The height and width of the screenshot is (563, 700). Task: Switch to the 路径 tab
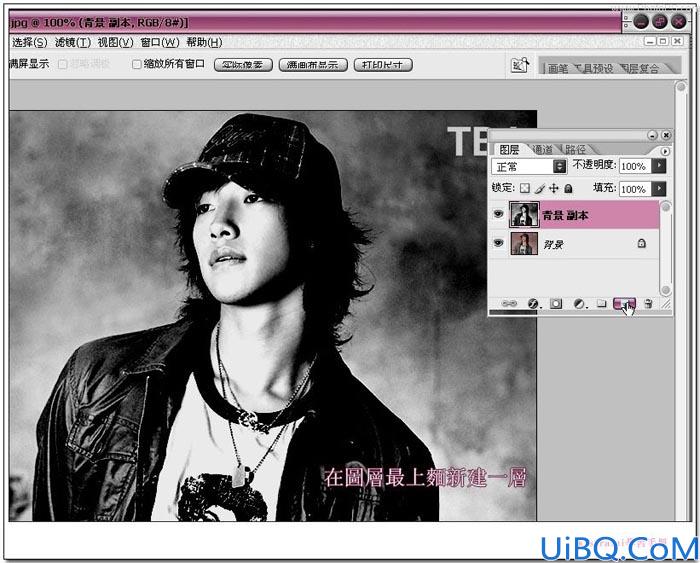pos(575,149)
